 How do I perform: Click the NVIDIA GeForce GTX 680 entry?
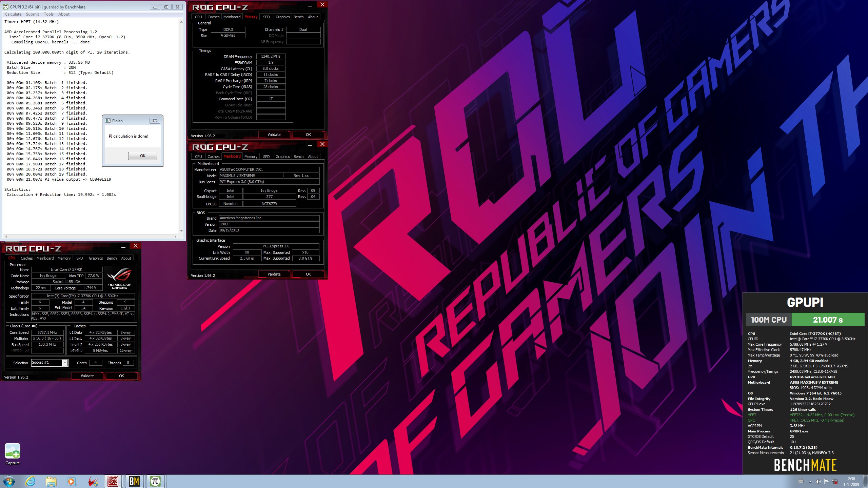click(x=812, y=377)
